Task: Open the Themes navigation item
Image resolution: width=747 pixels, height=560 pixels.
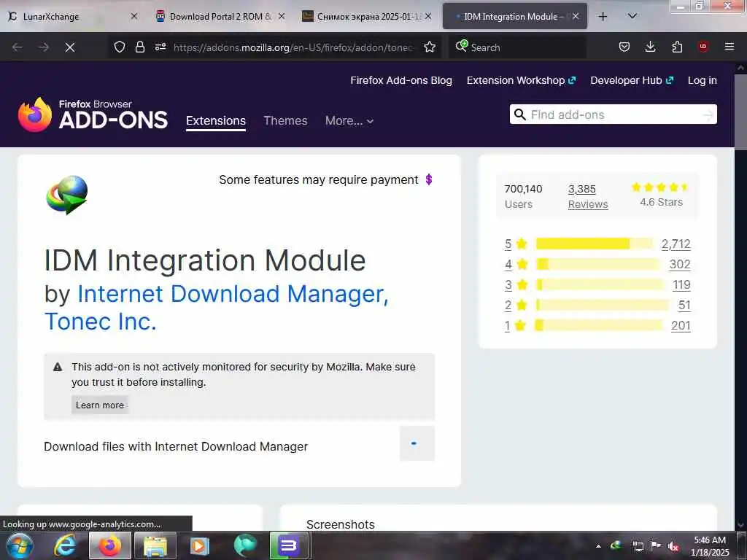Action: pos(285,120)
